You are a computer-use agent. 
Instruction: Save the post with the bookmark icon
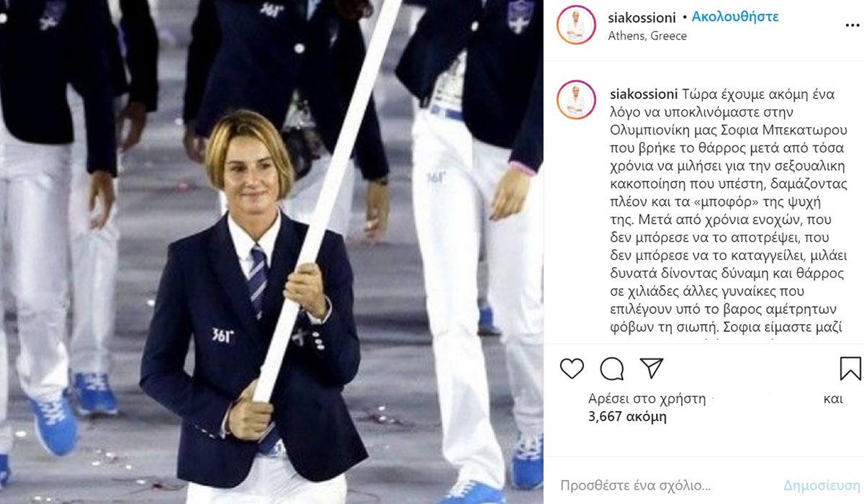tap(850, 369)
